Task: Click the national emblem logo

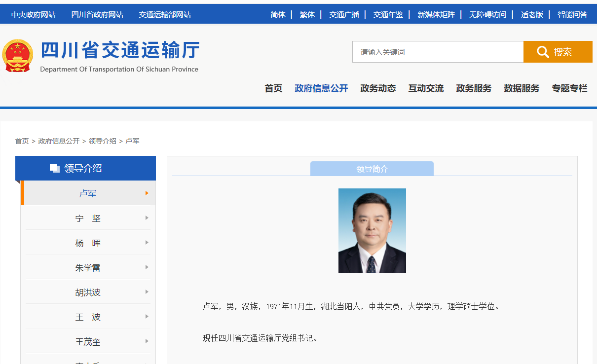Action: (x=18, y=56)
